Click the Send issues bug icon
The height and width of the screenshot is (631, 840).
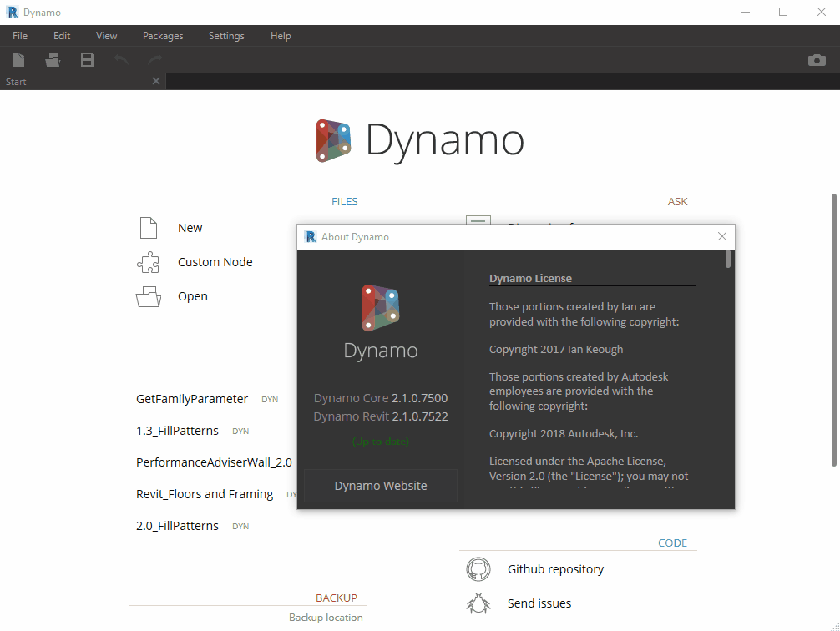478,603
